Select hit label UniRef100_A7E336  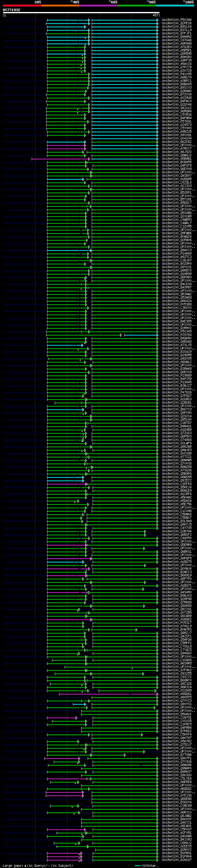click(177, 795)
